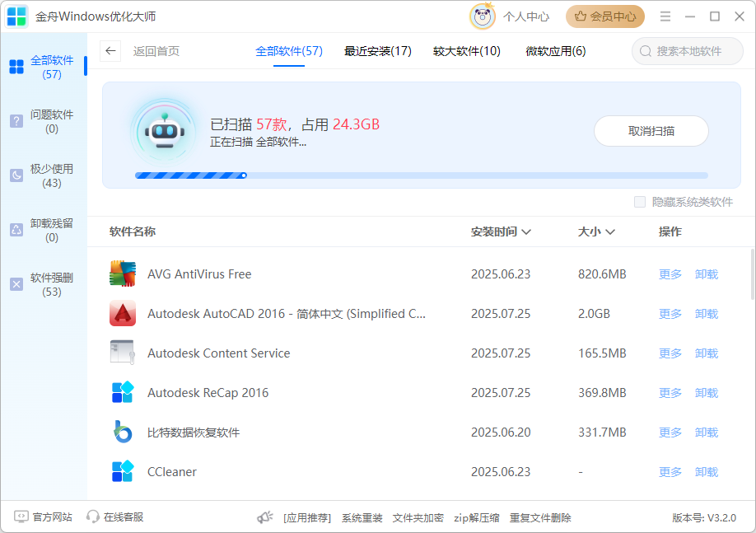Click the Autodesk Content Service name text
Screen dimensions: 756x533
click(219, 353)
